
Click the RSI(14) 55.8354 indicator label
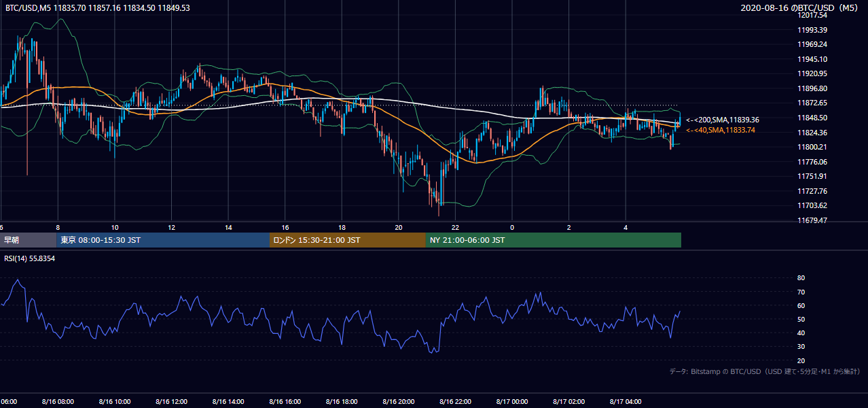coord(31,259)
